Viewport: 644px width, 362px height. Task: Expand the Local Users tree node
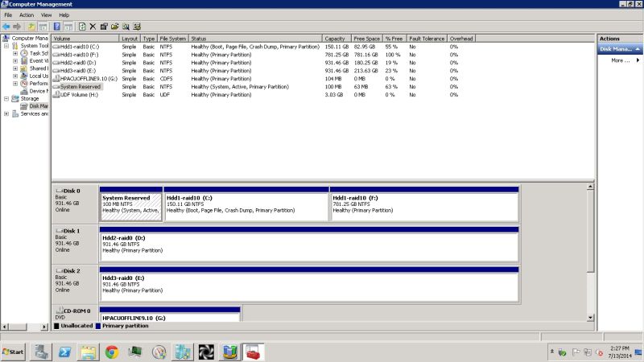15,76
